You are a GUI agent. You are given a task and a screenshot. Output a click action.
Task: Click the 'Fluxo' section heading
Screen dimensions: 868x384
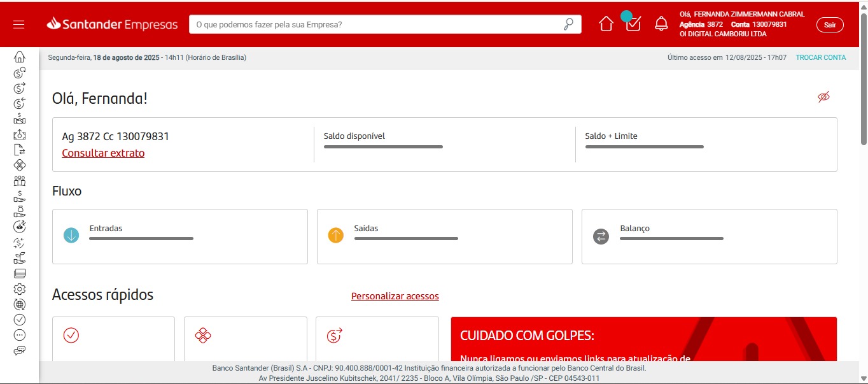tap(67, 190)
